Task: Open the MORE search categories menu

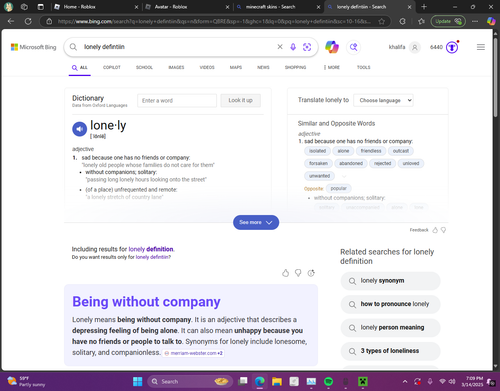Action: coord(332,67)
